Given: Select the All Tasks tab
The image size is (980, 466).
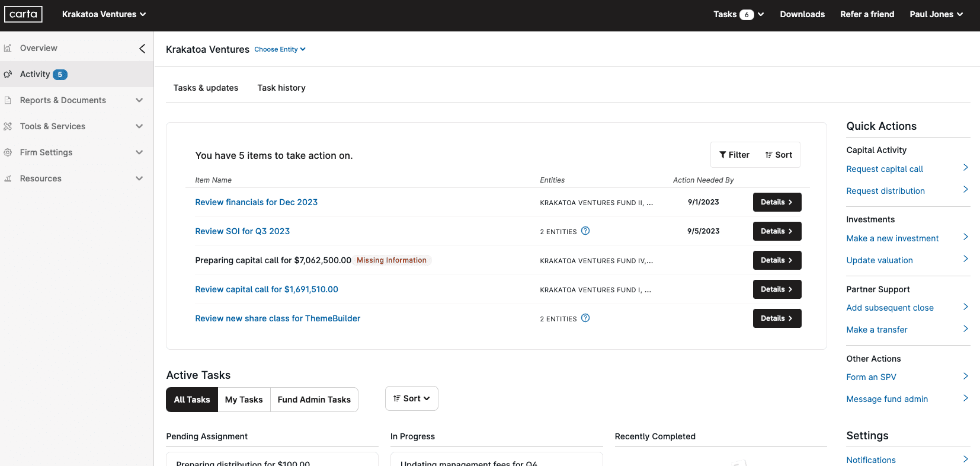Looking at the screenshot, I should pyautogui.click(x=192, y=400).
